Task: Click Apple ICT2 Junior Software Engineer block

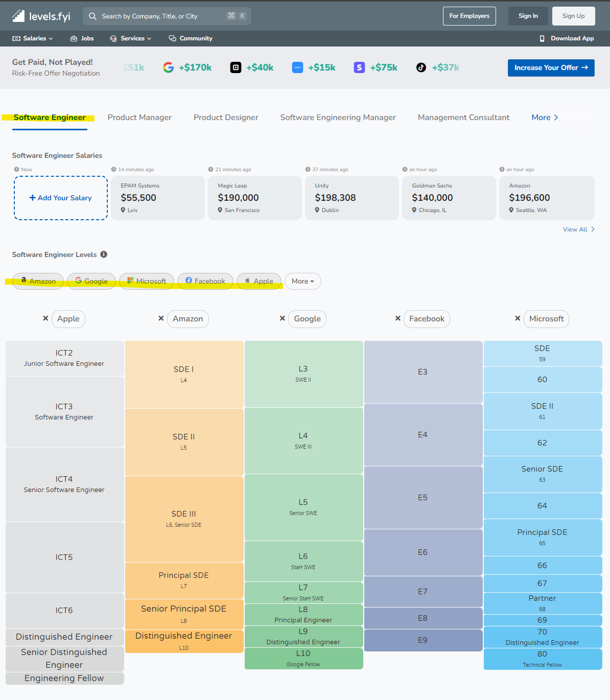Action: tap(65, 358)
